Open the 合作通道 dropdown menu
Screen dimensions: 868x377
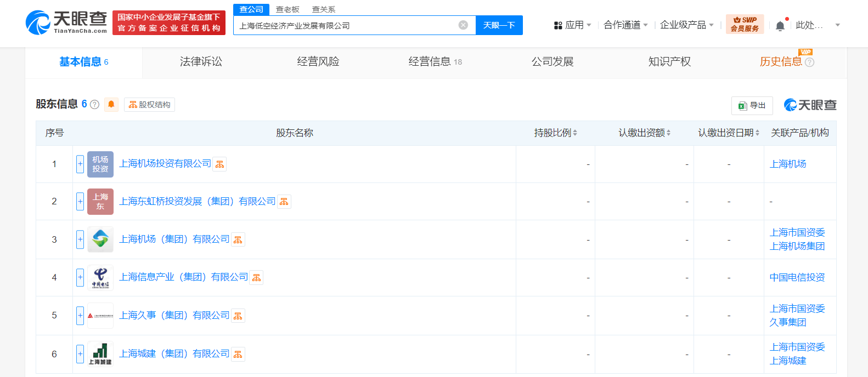click(x=625, y=25)
